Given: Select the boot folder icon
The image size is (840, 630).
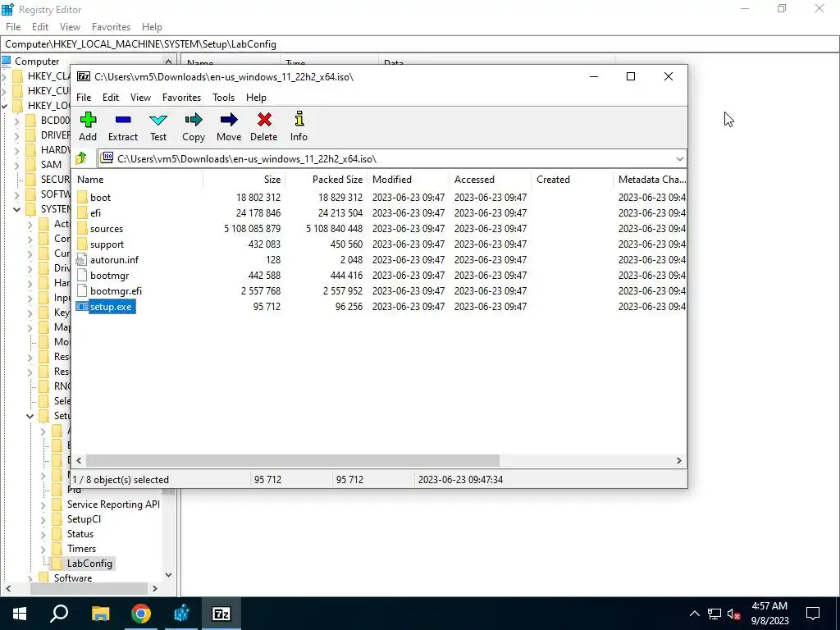Looking at the screenshot, I should click(x=81, y=197).
